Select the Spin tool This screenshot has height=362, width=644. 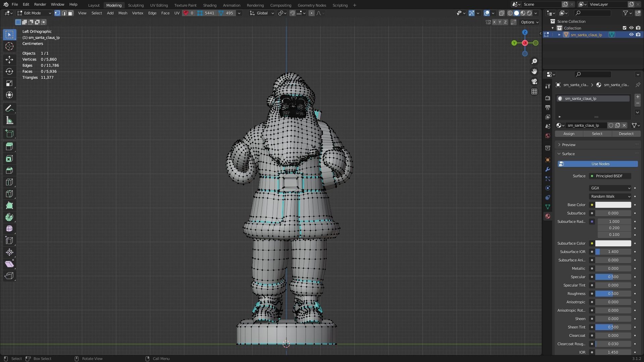9,217
